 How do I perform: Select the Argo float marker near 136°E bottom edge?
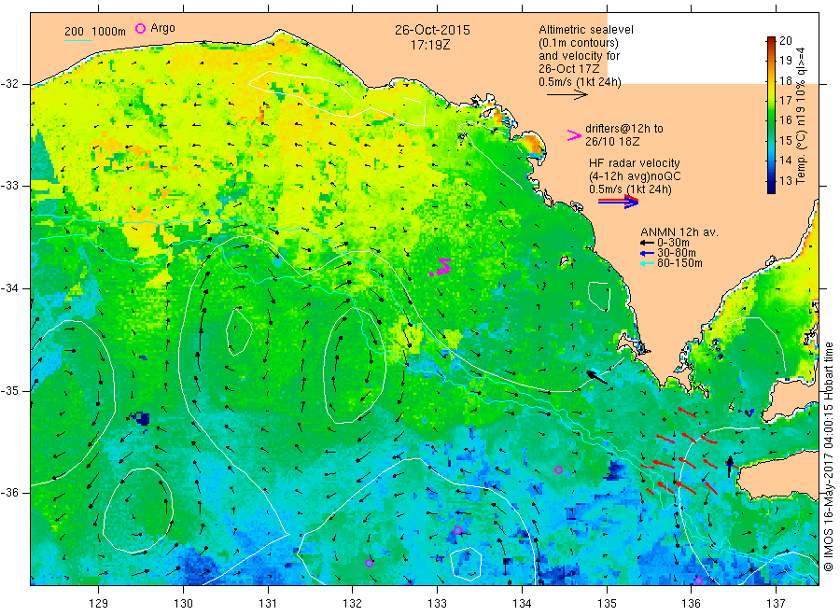[x=698, y=581]
